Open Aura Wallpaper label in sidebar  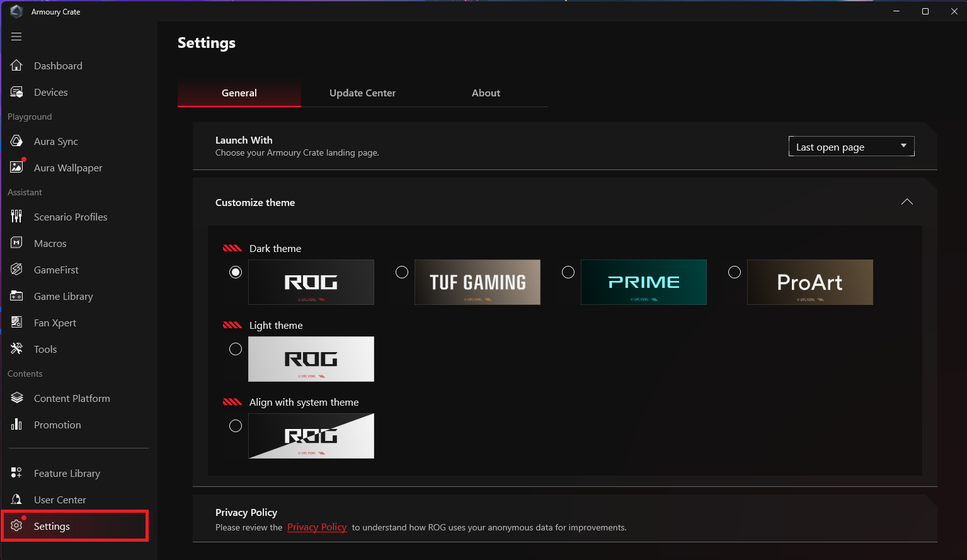click(x=68, y=168)
